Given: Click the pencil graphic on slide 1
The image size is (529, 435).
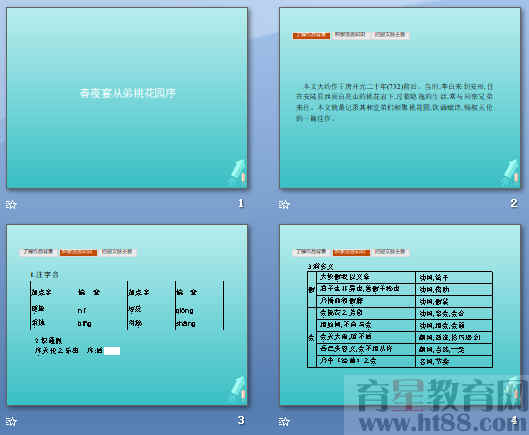Looking at the screenshot, I should [239, 172].
